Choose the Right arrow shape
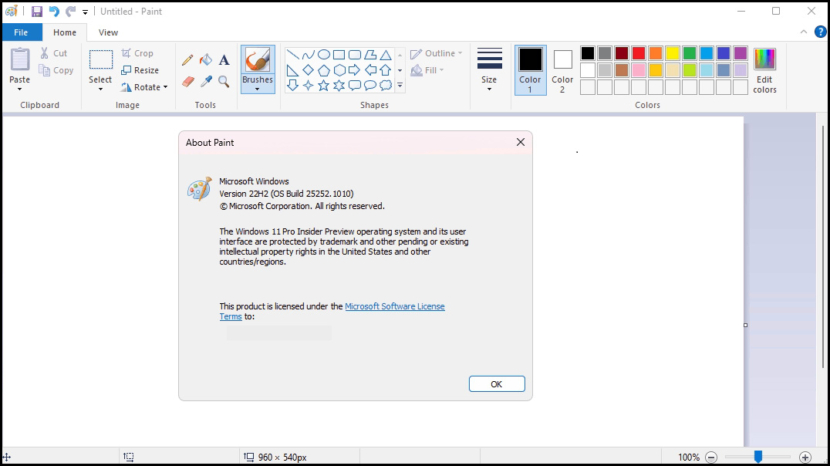 click(355, 70)
